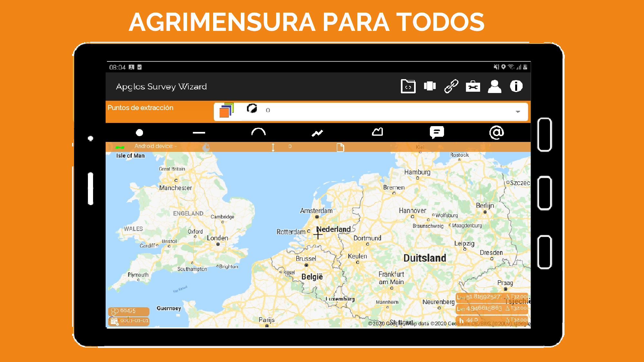Tap the green device connection indicator
The height and width of the screenshot is (362, 644).
click(120, 147)
